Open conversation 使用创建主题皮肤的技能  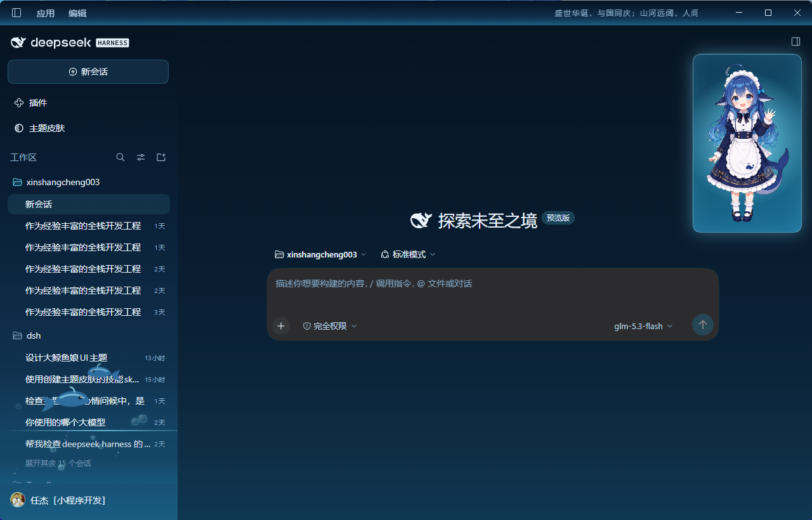click(x=89, y=379)
